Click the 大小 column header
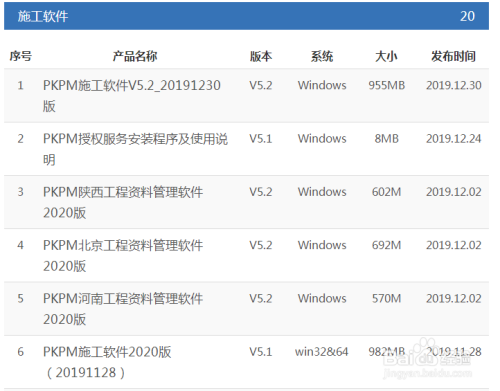Image resolution: width=500 pixels, height=391 pixels. 386,56
